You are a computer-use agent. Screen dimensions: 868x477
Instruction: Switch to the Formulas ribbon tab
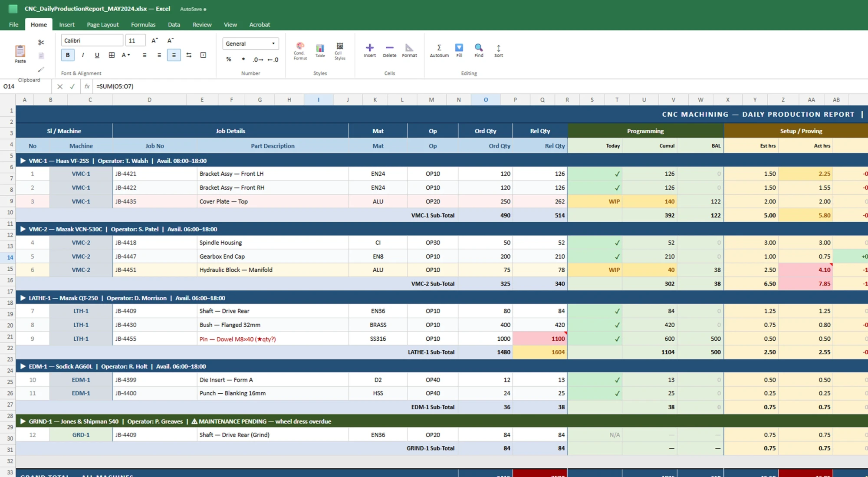point(143,24)
